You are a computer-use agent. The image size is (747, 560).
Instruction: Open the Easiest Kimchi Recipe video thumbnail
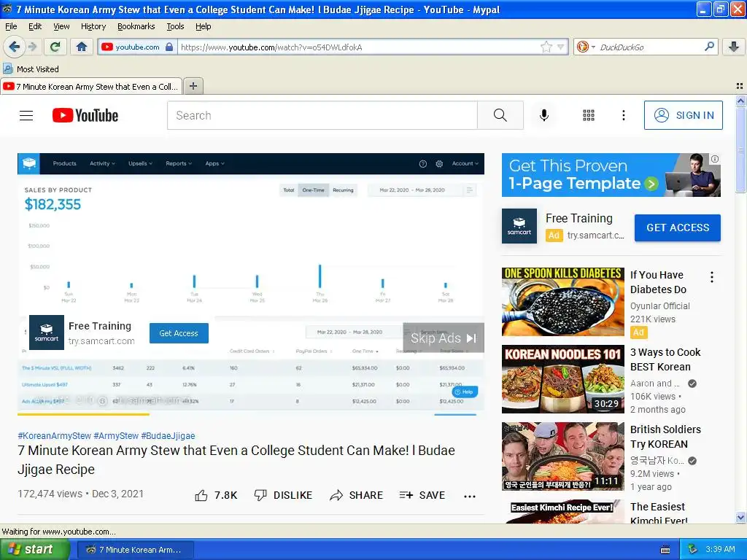click(x=562, y=511)
